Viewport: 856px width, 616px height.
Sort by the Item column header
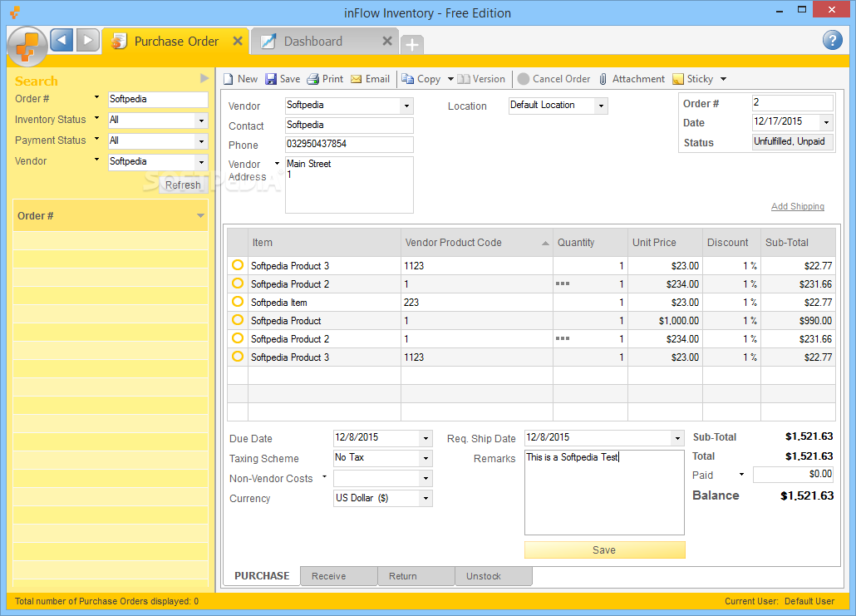click(x=324, y=243)
